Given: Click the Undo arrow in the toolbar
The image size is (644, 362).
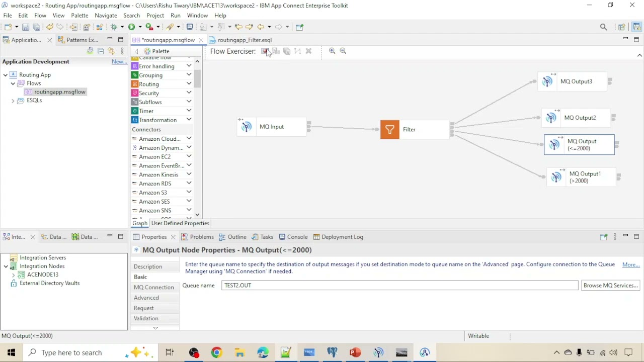Looking at the screenshot, I should point(49,27).
